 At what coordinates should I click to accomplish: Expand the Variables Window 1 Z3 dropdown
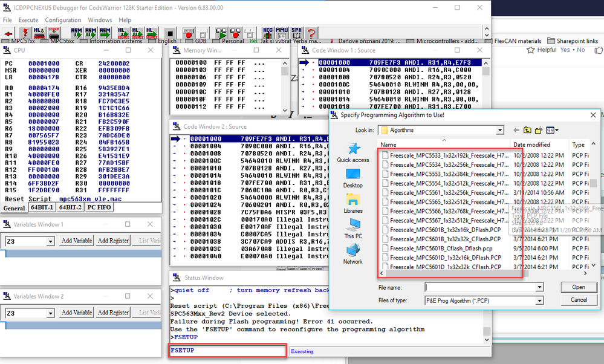pyautogui.click(x=50, y=241)
